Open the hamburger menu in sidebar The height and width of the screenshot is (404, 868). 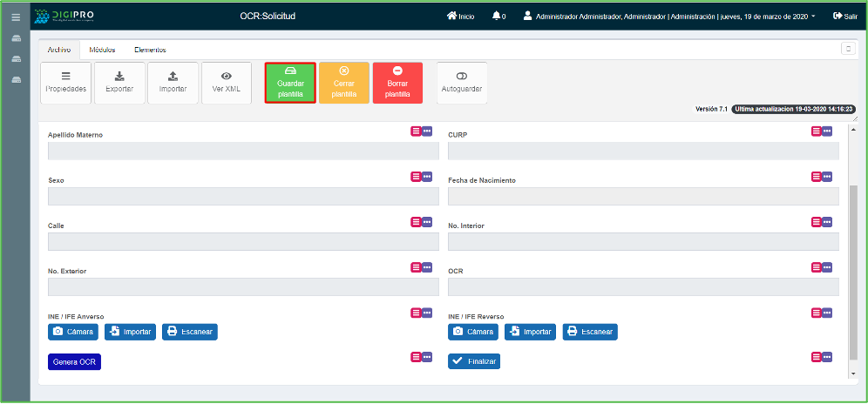click(15, 17)
